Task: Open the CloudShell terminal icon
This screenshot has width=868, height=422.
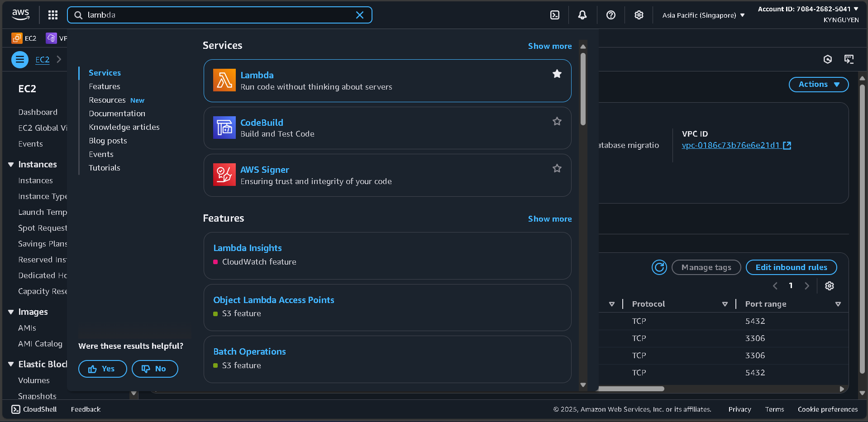Action: 555,15
